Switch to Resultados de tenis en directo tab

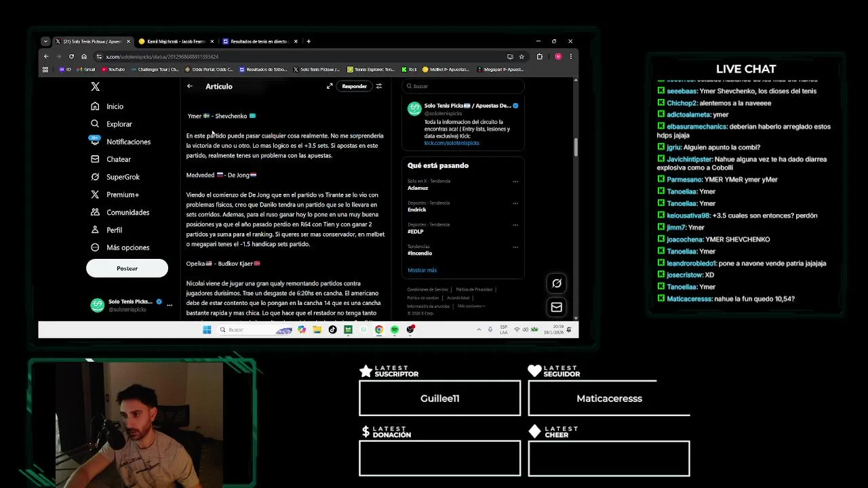pos(259,41)
